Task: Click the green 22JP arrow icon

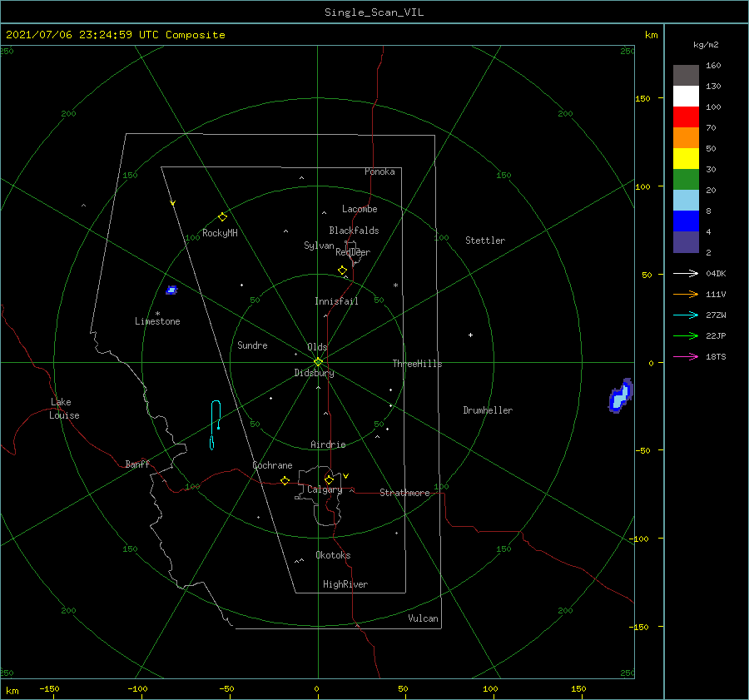Action: [x=686, y=336]
